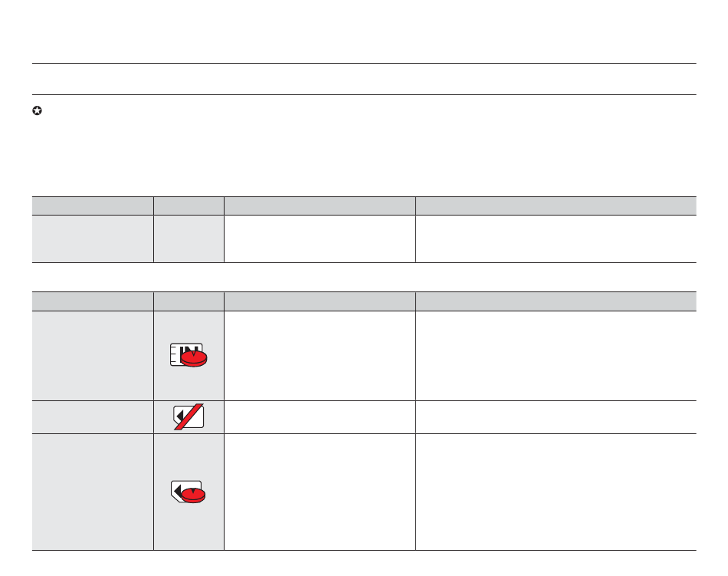Click the internal memory full icon

pos(189,355)
